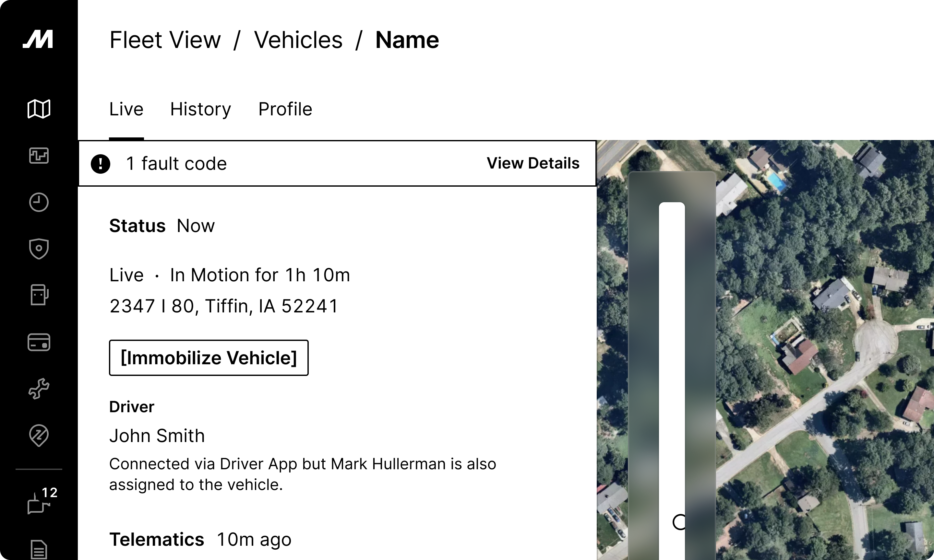Open the documents icon at sidebar bottom
This screenshot has width=934, height=560.
(x=39, y=549)
